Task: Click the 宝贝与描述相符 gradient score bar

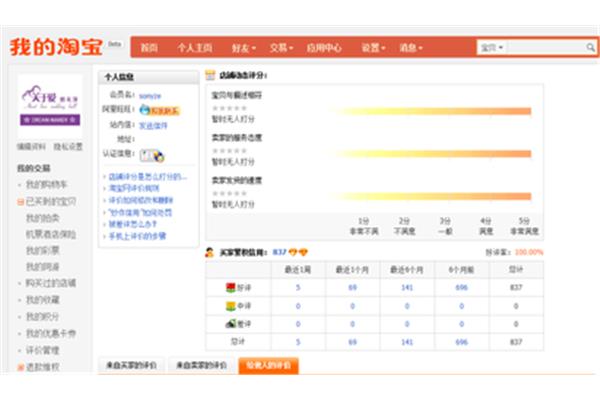Action: pyautogui.click(x=430, y=111)
